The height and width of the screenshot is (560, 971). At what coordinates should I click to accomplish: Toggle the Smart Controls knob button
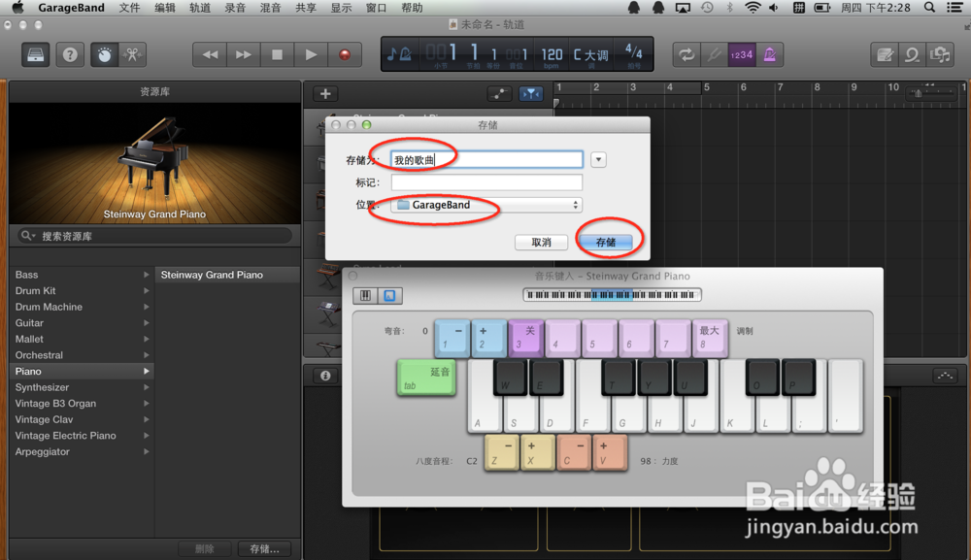pos(104,55)
